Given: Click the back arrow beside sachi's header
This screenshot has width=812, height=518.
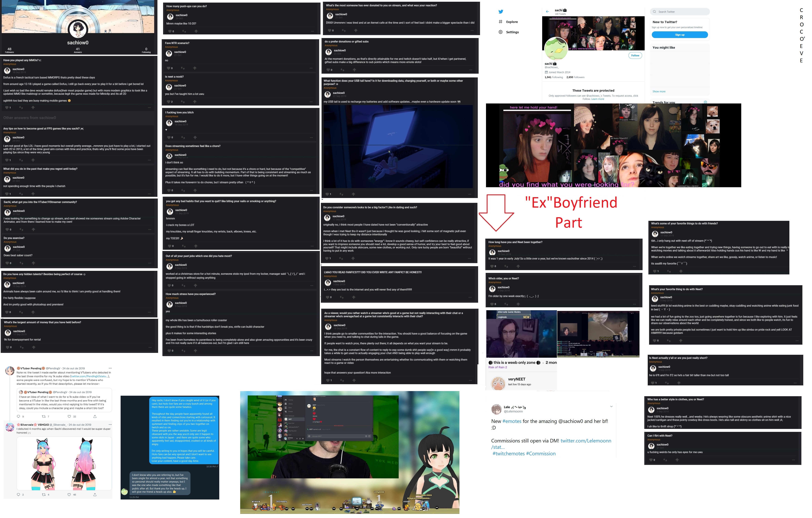Looking at the screenshot, I should (x=547, y=12).
